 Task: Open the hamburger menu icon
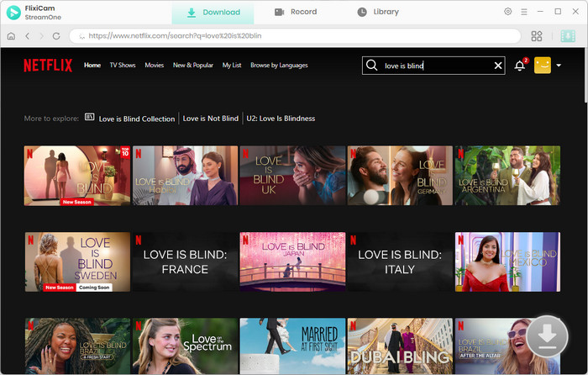[524, 12]
